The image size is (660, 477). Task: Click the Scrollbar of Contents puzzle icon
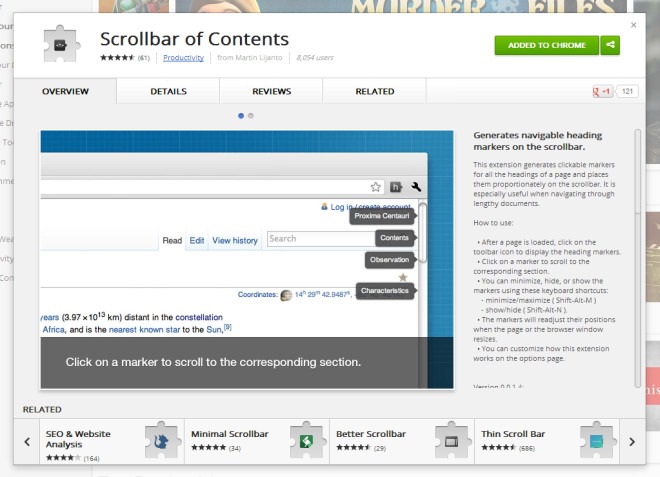coord(61,44)
